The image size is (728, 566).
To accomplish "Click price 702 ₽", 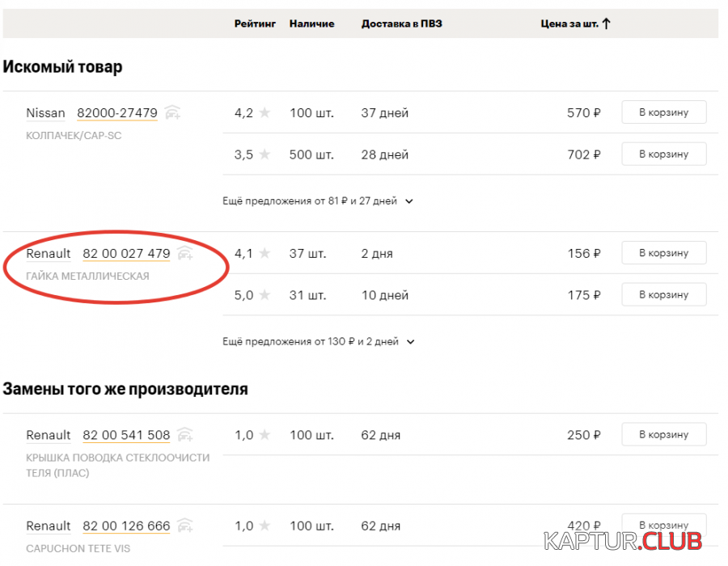I will [583, 154].
